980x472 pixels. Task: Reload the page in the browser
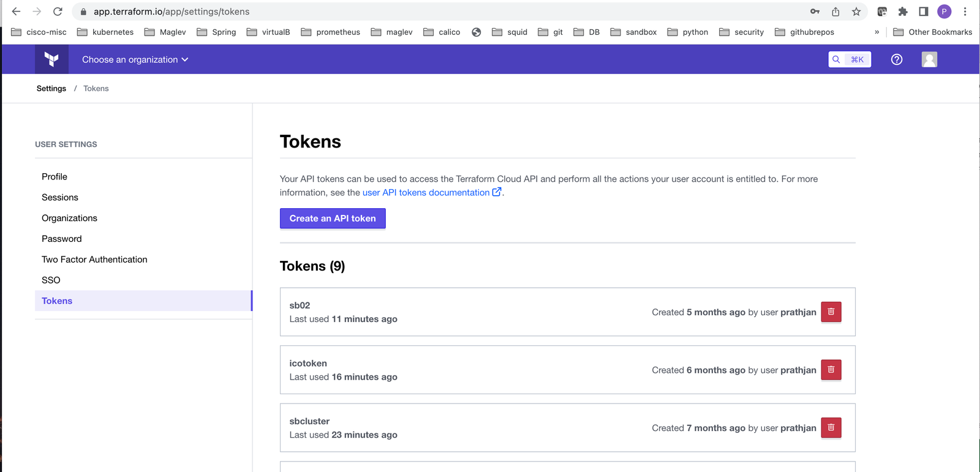[58, 12]
